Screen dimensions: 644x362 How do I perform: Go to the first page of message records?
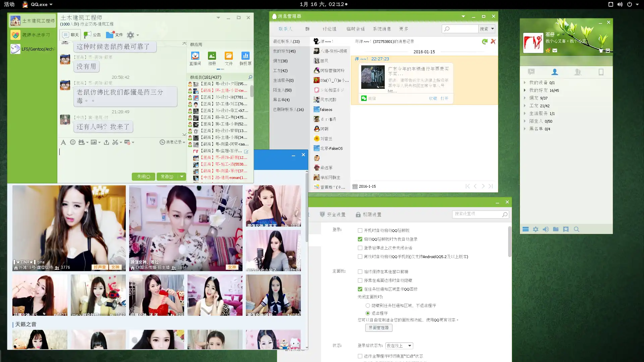(x=468, y=186)
